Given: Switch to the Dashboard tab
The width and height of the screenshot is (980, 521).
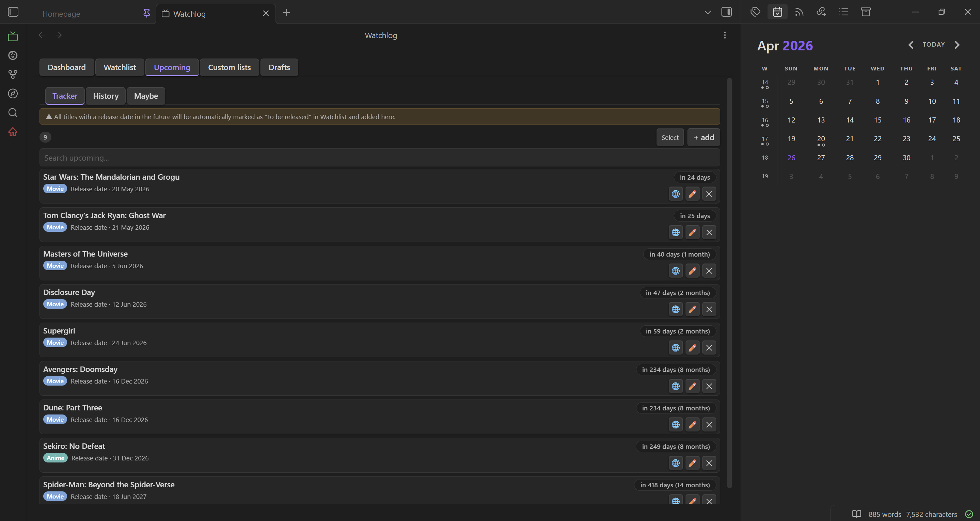Looking at the screenshot, I should coord(67,67).
